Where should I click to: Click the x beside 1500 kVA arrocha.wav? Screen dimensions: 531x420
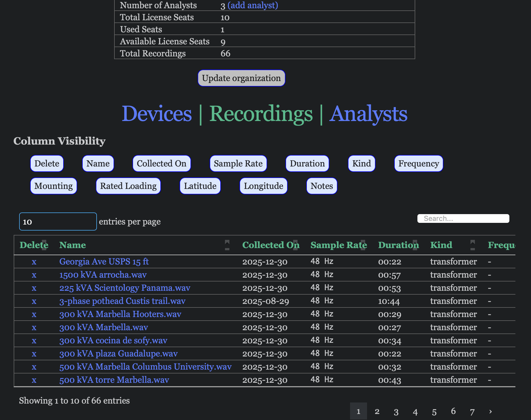click(34, 275)
